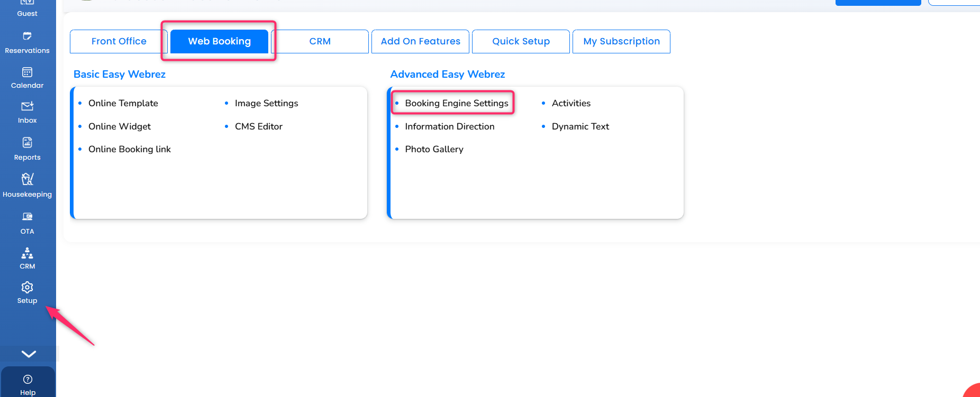Select the Web Booking tab
Image resolution: width=980 pixels, height=397 pixels.
click(x=220, y=41)
